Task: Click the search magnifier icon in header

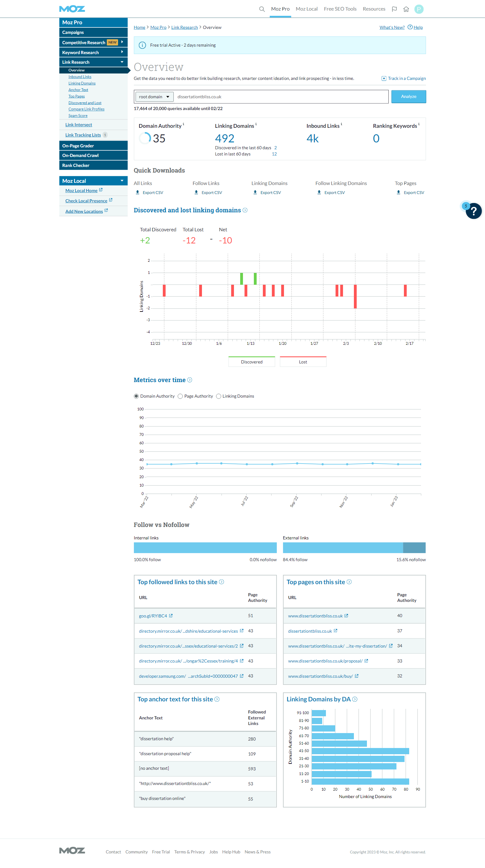Action: pos(262,9)
